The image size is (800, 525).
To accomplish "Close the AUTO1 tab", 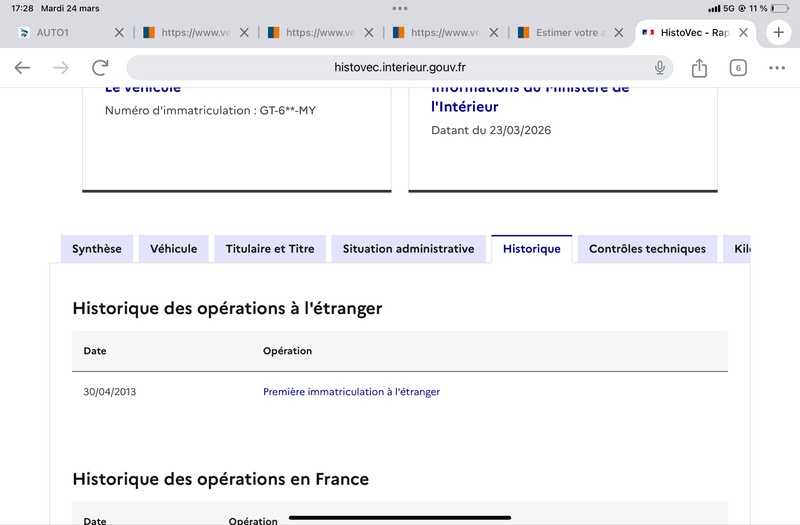I will point(119,33).
